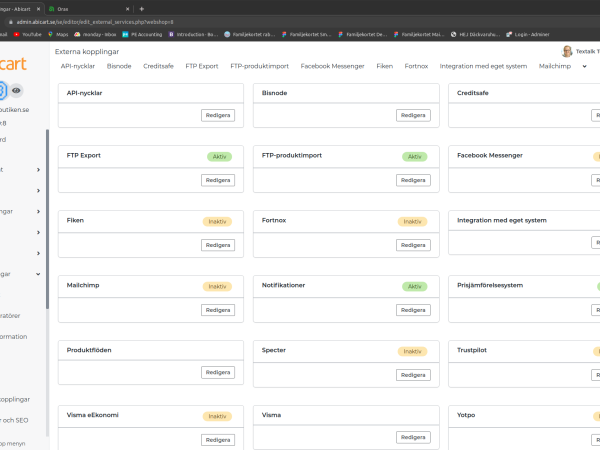
Task: Click the Externa kopplingar page title
Action: coord(87,52)
